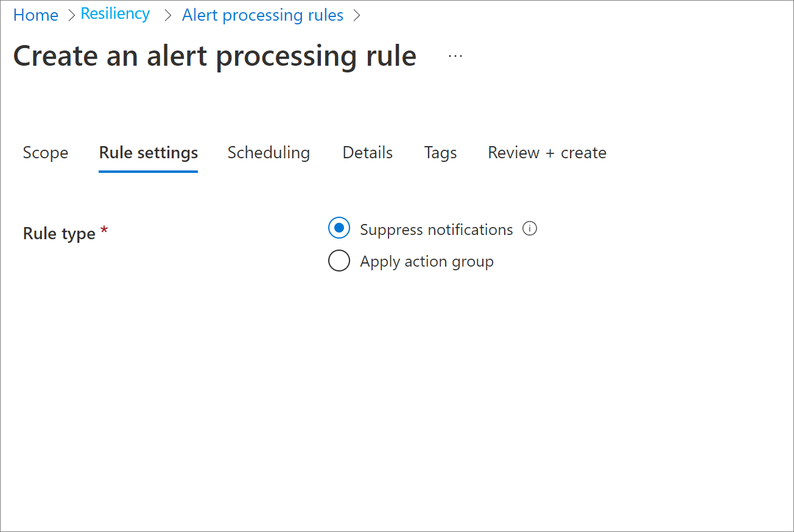This screenshot has width=794, height=532.
Task: Go to the Details tab
Action: point(367,153)
